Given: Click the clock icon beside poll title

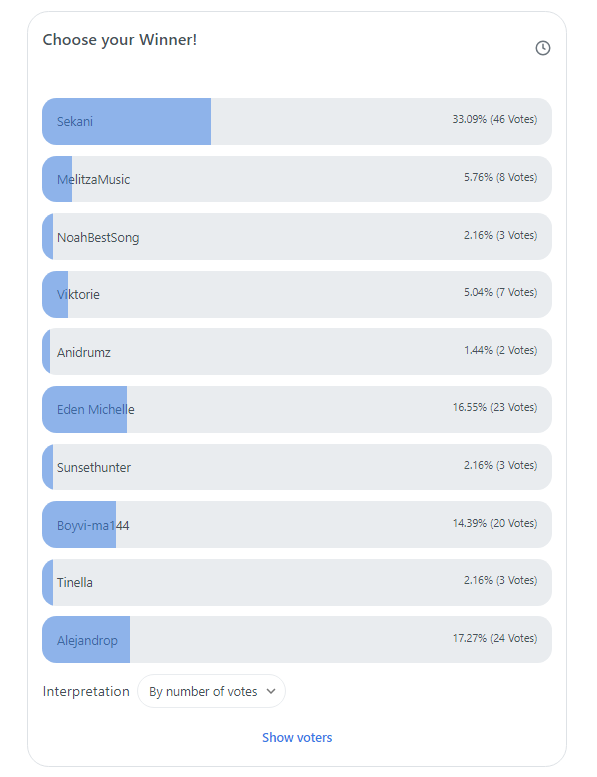Looking at the screenshot, I should pos(543,48).
